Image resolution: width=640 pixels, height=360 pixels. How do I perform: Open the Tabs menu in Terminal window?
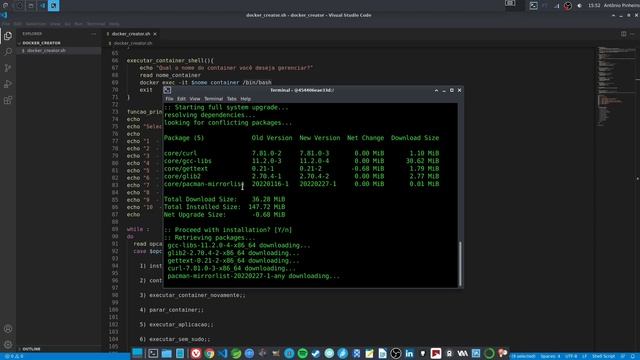(231, 99)
